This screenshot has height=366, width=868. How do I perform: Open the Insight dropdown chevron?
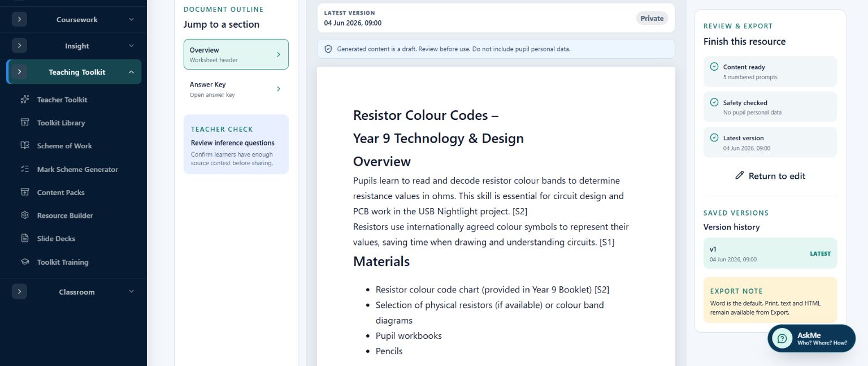point(131,46)
